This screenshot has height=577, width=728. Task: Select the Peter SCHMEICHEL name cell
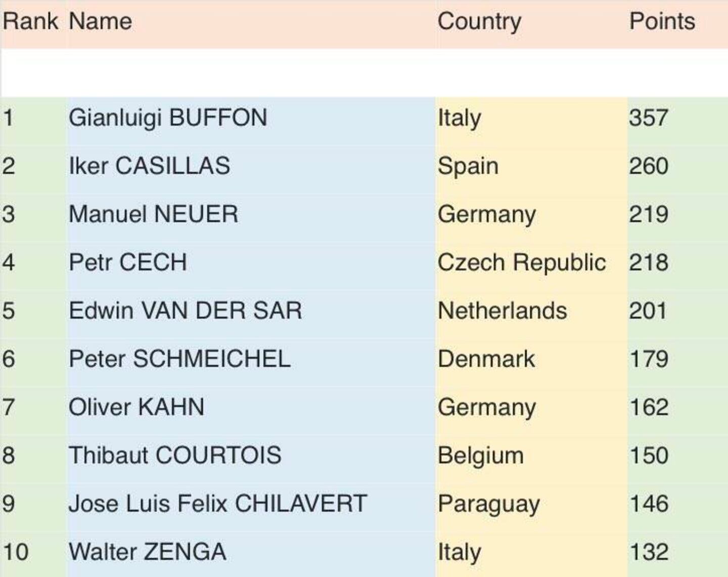[x=179, y=359]
